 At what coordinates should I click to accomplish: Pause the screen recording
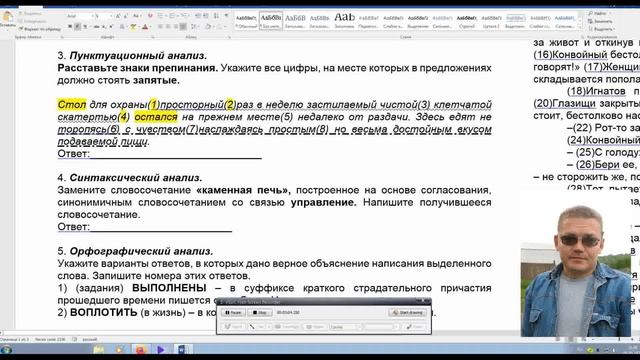233,312
